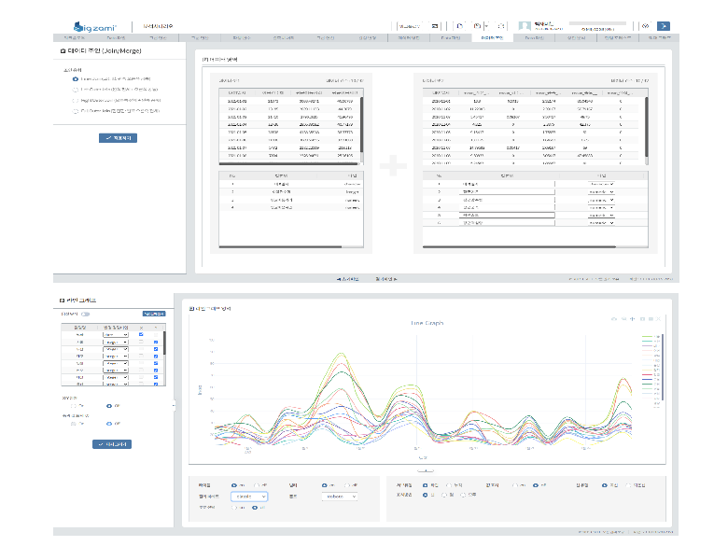
Task: Check the X-axis checkbox in the first column row
Action: (x=142, y=334)
